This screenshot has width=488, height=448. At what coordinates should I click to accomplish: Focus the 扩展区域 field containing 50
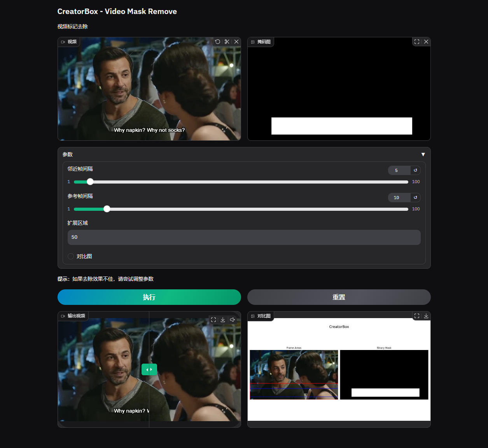coord(244,237)
